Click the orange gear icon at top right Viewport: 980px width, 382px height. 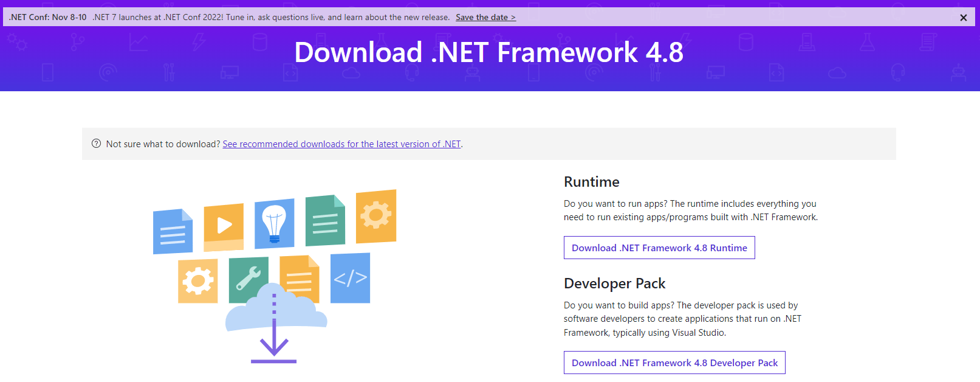coord(376,216)
